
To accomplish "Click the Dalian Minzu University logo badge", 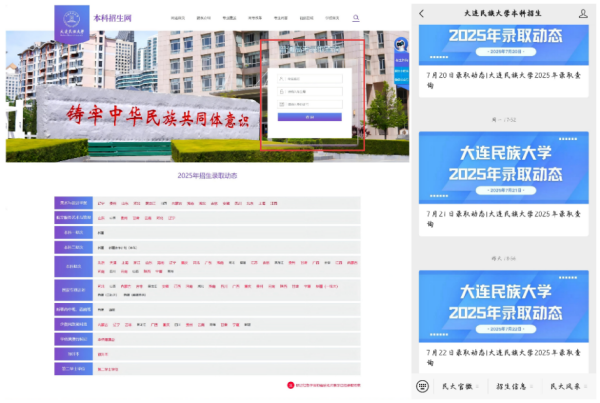I will point(72,24).
